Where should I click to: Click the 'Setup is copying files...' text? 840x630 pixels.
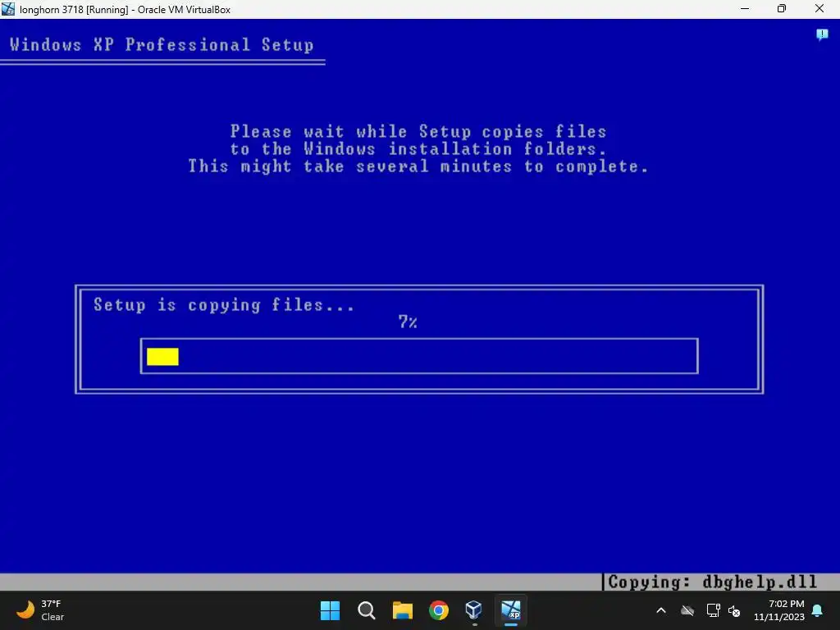[224, 305]
